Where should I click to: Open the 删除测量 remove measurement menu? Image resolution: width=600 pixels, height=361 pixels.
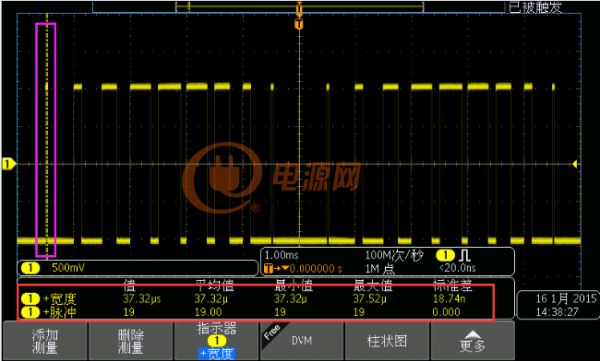click(131, 341)
